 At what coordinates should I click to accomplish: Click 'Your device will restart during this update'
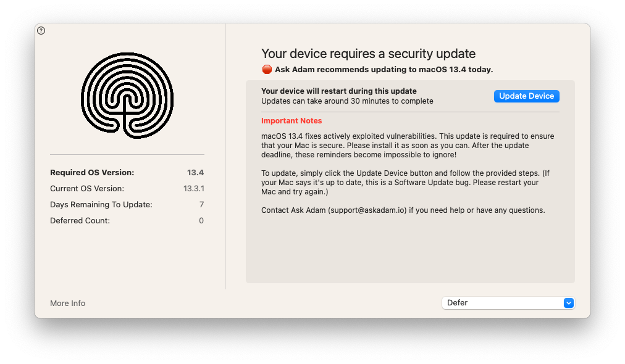point(339,91)
